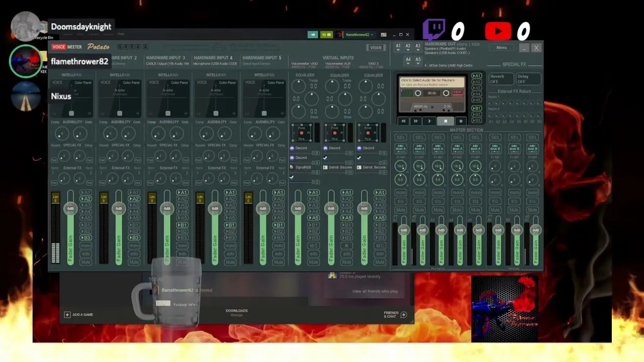Viewport: 644px width, 362px height.
Task: Click View all friends who play link
Action: [375, 291]
